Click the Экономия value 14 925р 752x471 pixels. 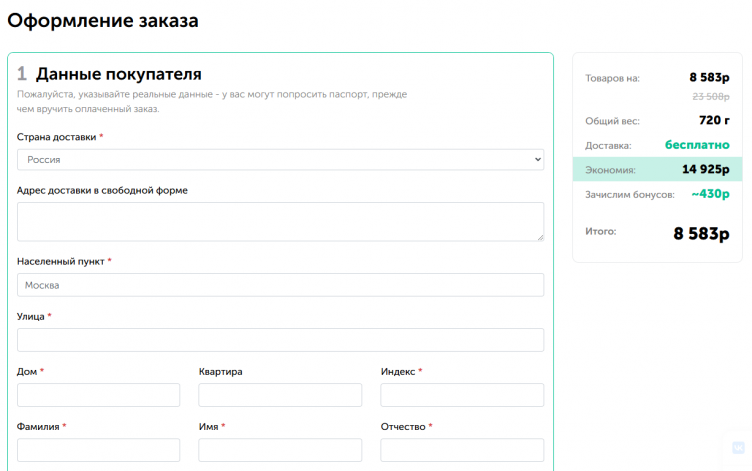[x=705, y=169]
